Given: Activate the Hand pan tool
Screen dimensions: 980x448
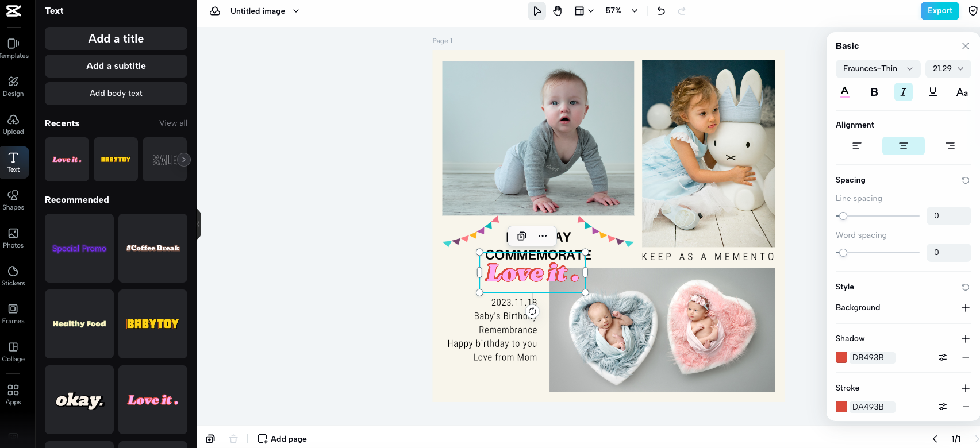Looking at the screenshot, I should coord(558,11).
